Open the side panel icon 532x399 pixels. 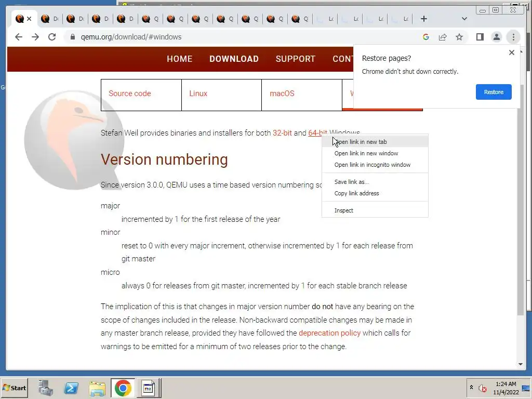tap(480, 37)
